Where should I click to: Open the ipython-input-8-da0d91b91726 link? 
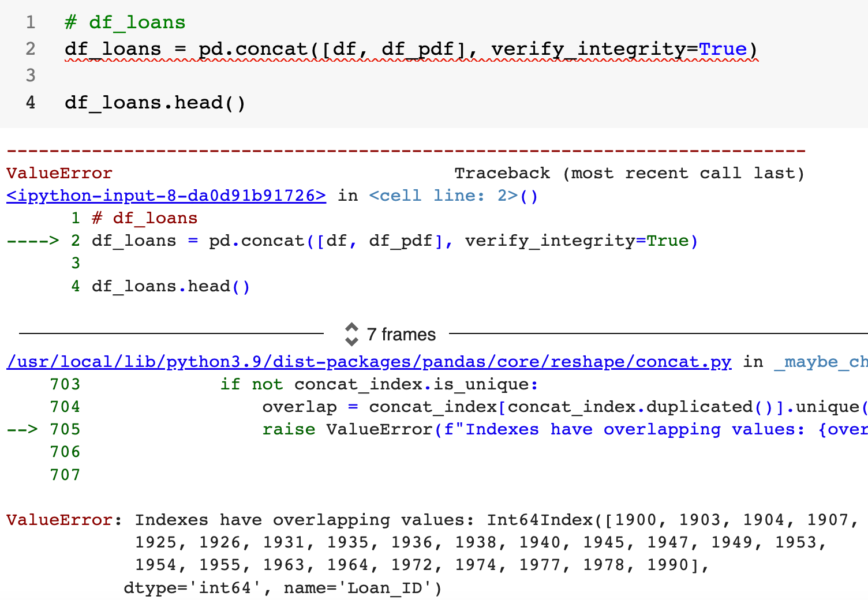[166, 196]
